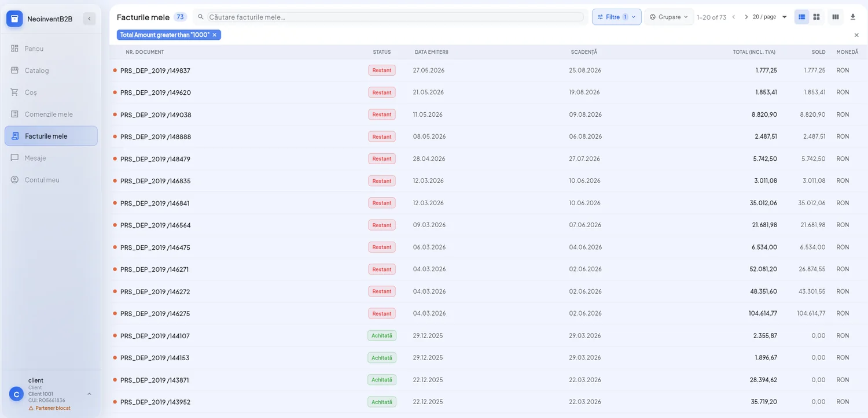
Task: Collapse the sidebar with the chevron button
Action: pyautogui.click(x=89, y=19)
